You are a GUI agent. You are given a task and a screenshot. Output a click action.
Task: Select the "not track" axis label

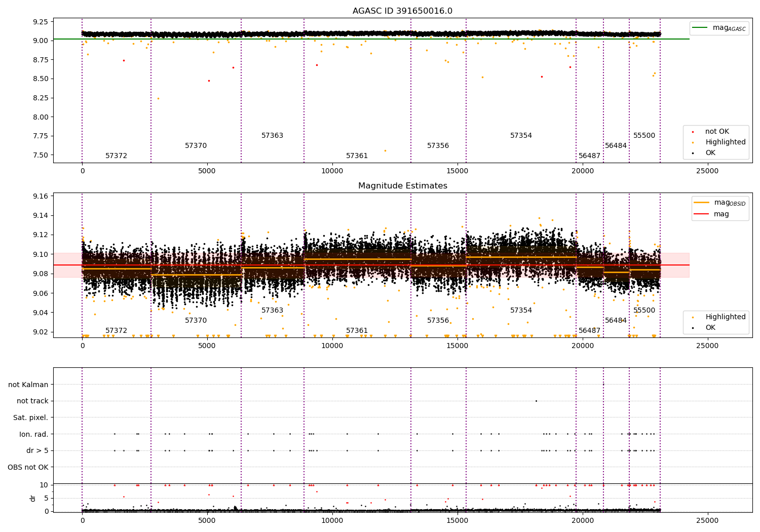click(32, 401)
